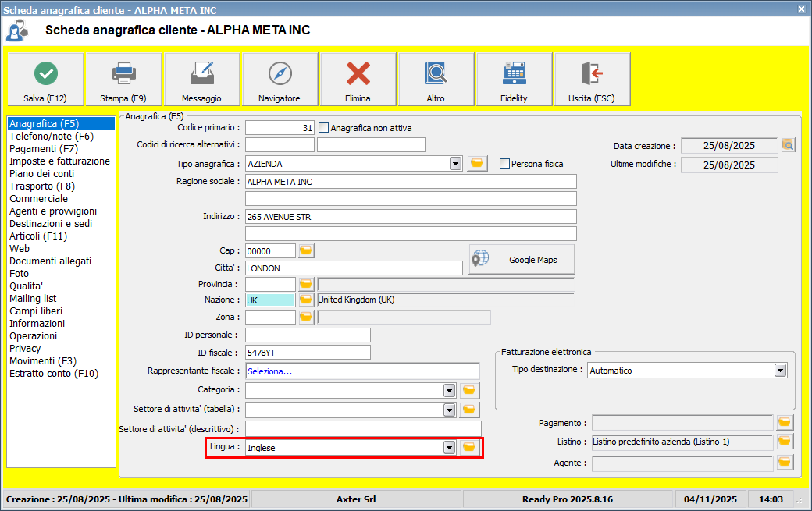This screenshot has height=511, width=812.
Task: Open the Lingua dropdown list
Action: (449, 448)
